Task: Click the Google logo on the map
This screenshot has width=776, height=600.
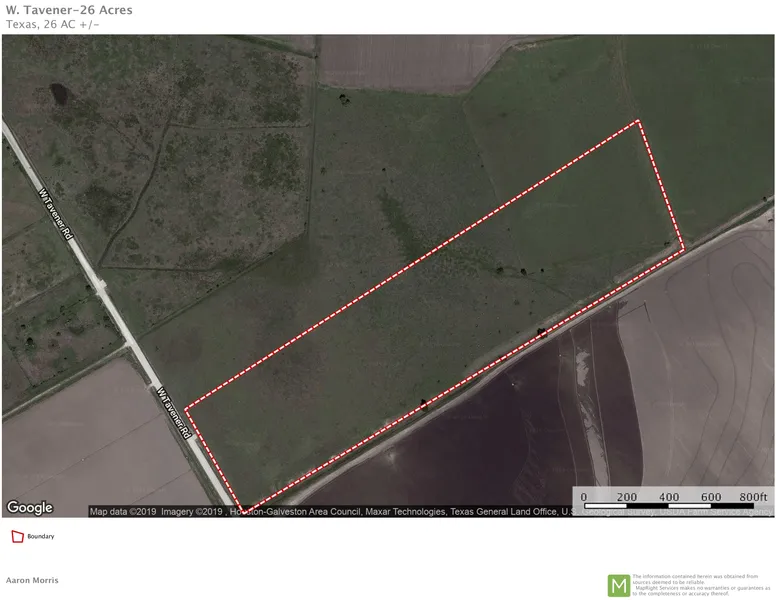Action: coord(30,507)
